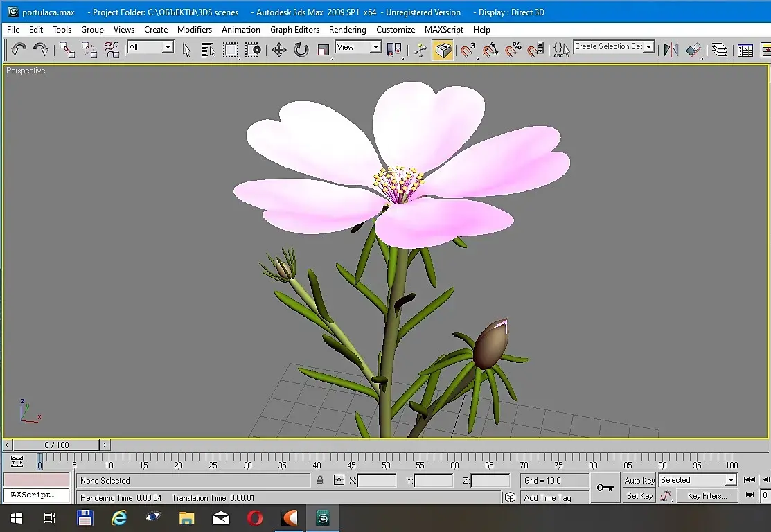Click the Mirror tool icon
771x532 pixels.
(x=671, y=50)
